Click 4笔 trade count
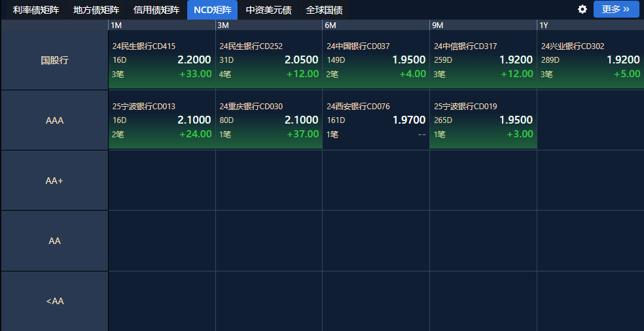Viewport: 644px width, 331px height. point(225,75)
